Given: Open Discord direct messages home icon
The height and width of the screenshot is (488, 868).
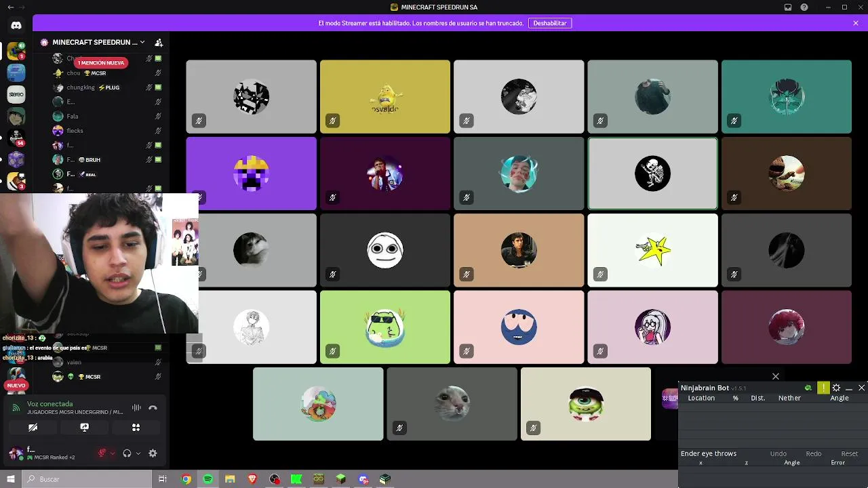Looking at the screenshot, I should pyautogui.click(x=16, y=25).
